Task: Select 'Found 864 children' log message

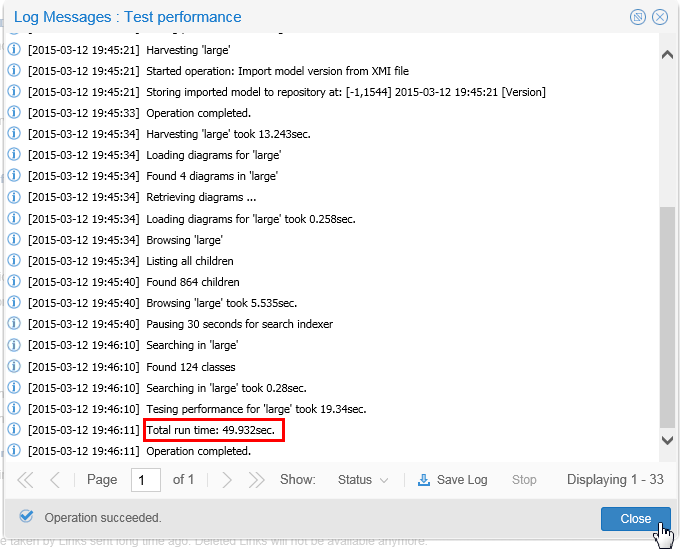Action: [193, 282]
